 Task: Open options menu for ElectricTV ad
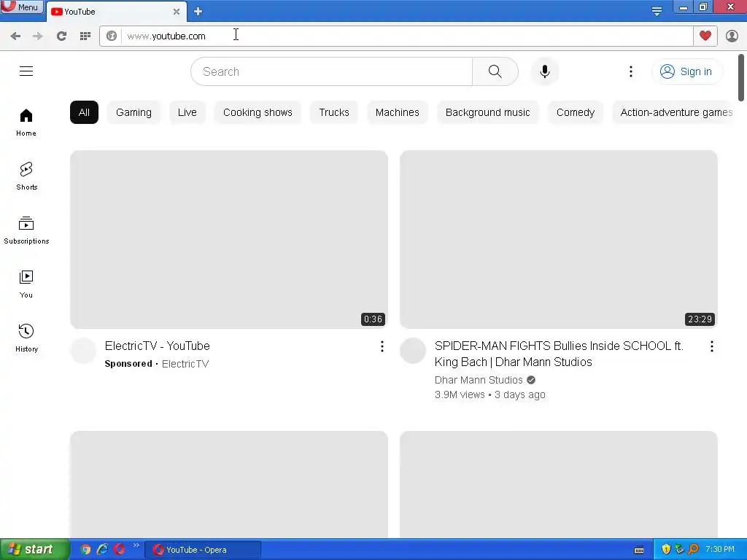click(382, 346)
